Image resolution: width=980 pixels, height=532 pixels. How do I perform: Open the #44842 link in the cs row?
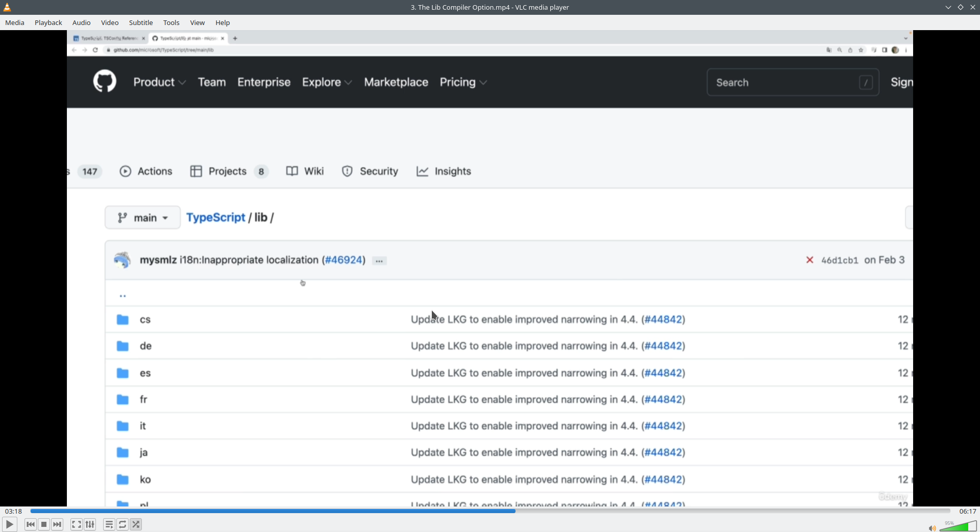pyautogui.click(x=663, y=320)
